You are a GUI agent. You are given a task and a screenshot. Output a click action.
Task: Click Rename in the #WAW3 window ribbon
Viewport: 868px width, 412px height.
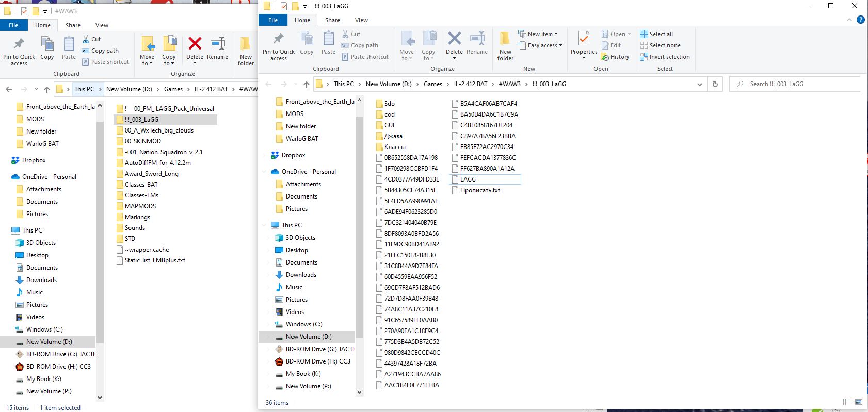tap(217, 48)
